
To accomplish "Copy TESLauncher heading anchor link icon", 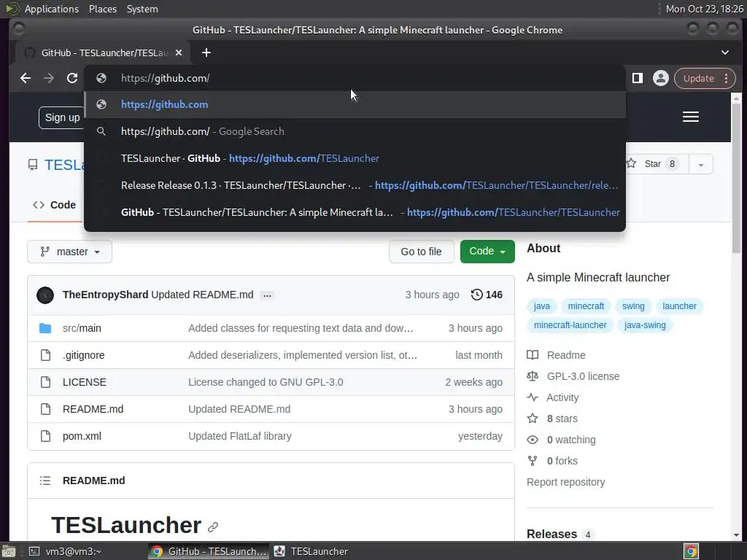I will 213,526.
